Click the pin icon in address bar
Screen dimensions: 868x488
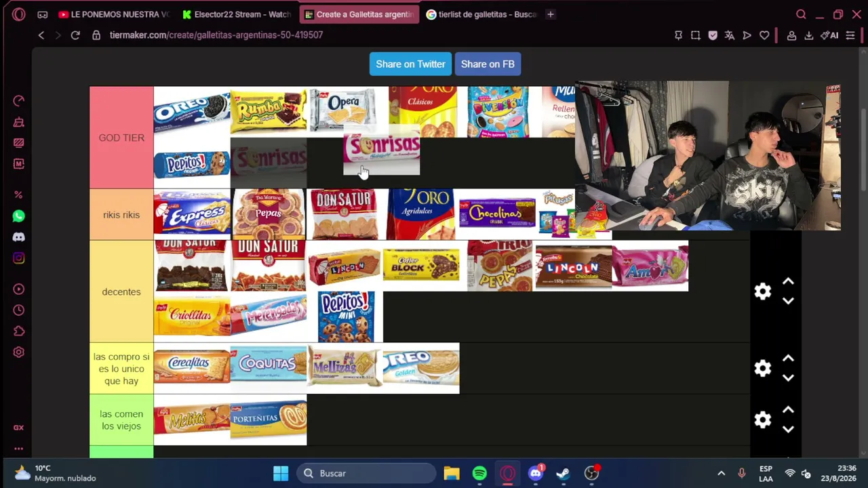[678, 35]
